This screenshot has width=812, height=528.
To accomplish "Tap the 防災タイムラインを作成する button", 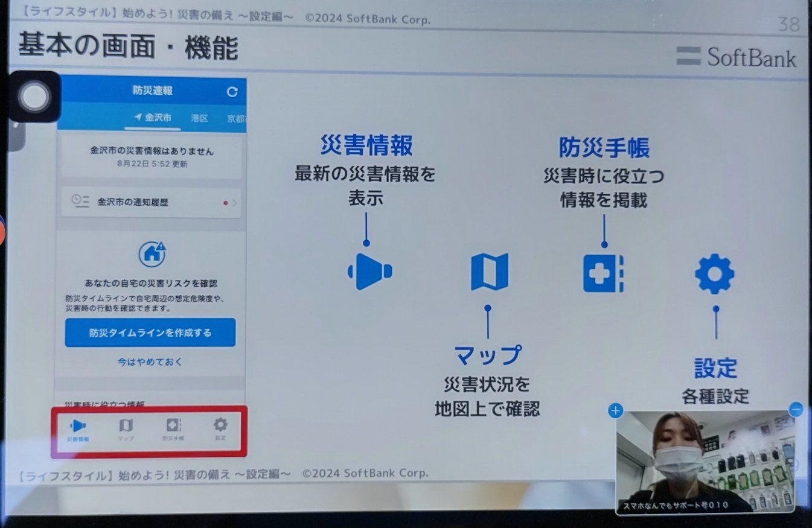I will tap(150, 332).
